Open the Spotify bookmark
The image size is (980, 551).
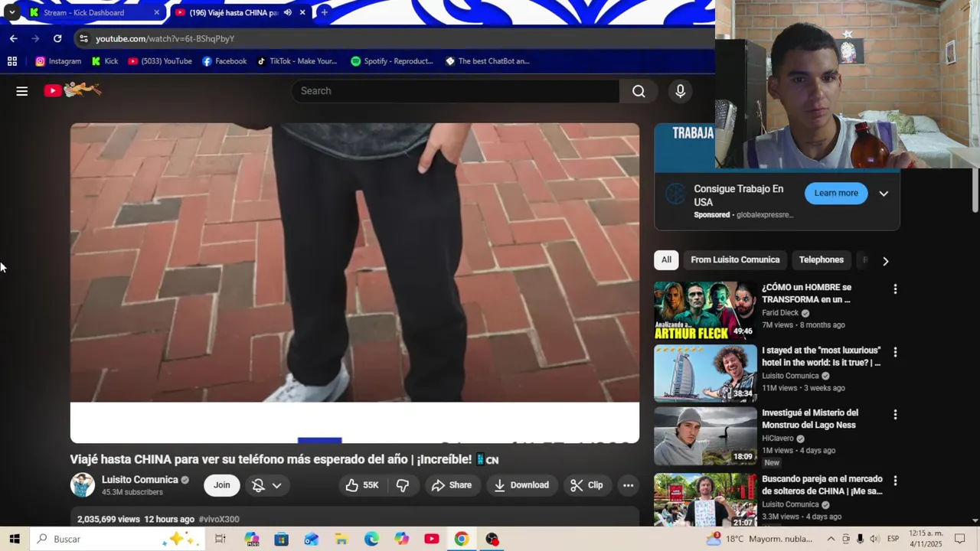coord(392,61)
